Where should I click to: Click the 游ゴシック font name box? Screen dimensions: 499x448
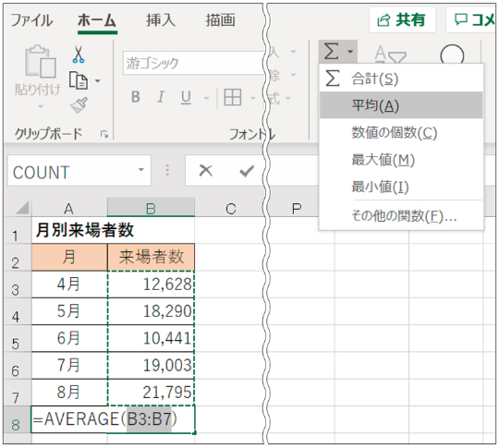[x=193, y=63]
